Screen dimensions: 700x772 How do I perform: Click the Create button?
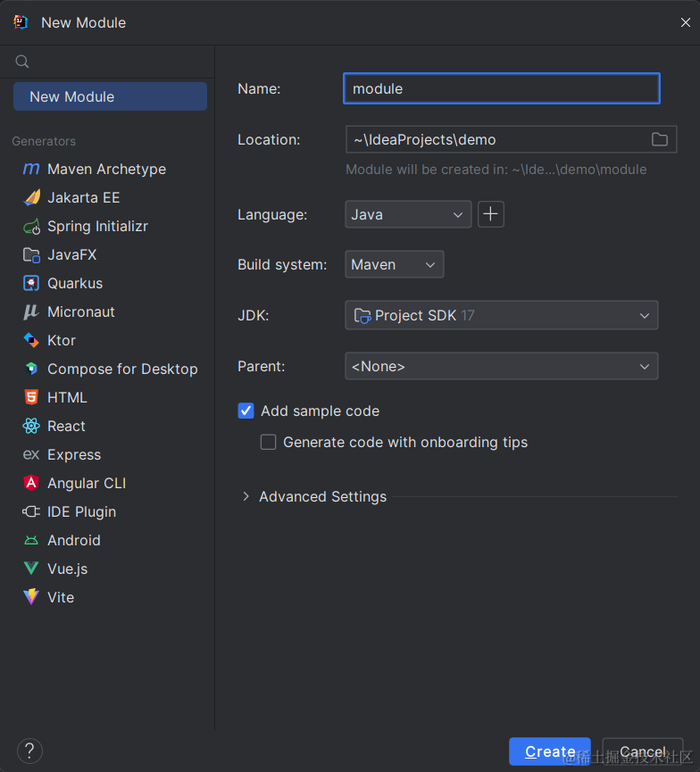[550, 751]
